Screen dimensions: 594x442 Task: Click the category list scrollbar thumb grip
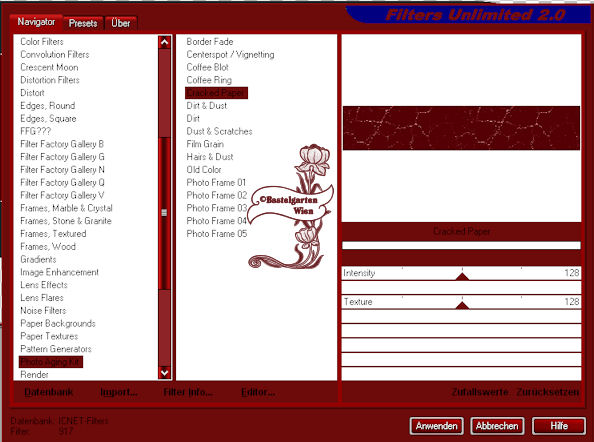point(164,213)
